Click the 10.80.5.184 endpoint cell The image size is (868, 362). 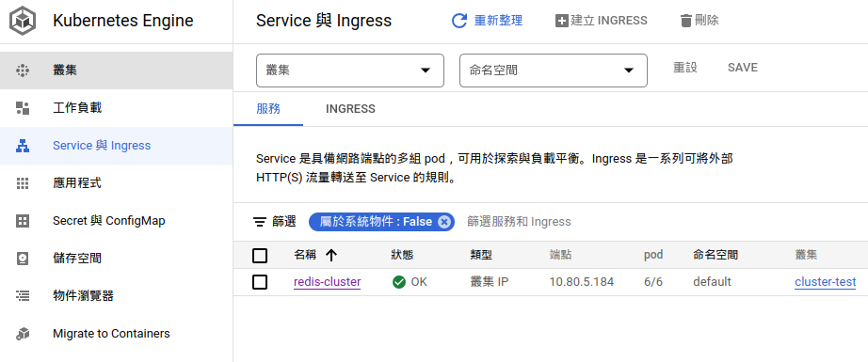coord(581,282)
